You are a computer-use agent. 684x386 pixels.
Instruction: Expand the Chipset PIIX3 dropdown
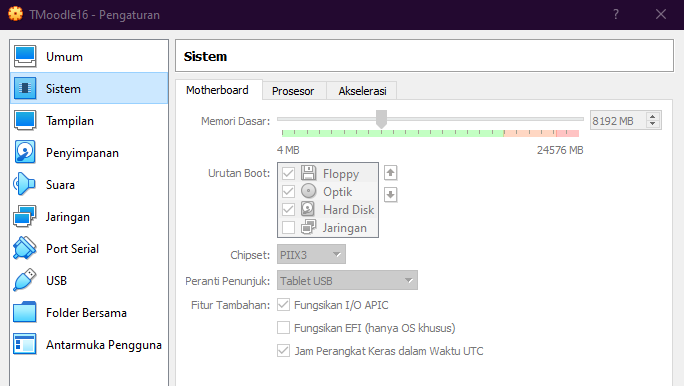pos(311,254)
